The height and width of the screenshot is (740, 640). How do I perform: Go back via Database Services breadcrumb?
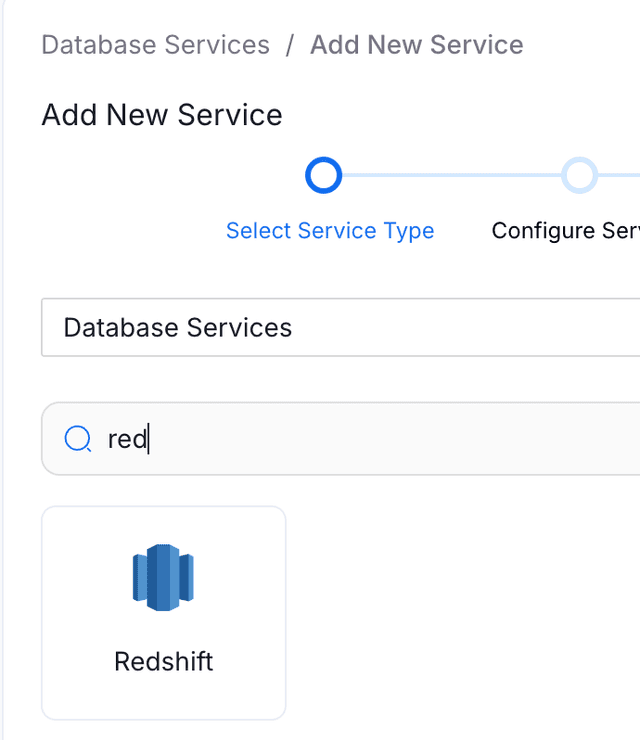[155, 45]
